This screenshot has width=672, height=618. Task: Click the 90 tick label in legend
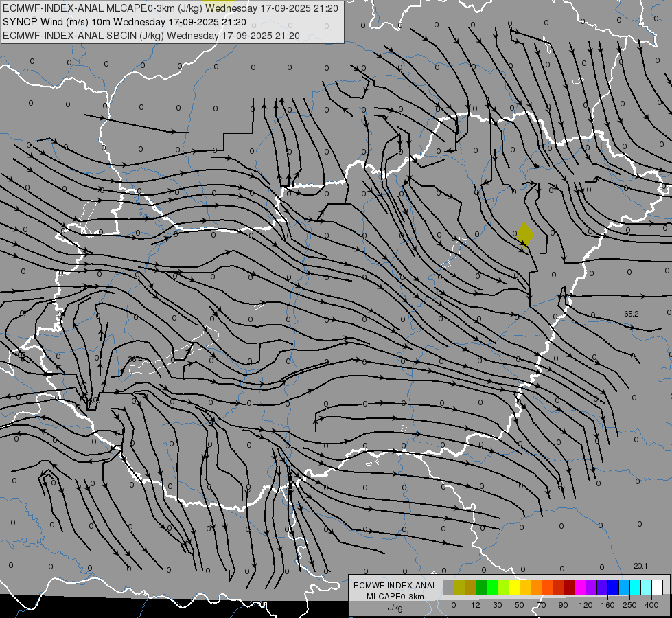click(x=563, y=605)
